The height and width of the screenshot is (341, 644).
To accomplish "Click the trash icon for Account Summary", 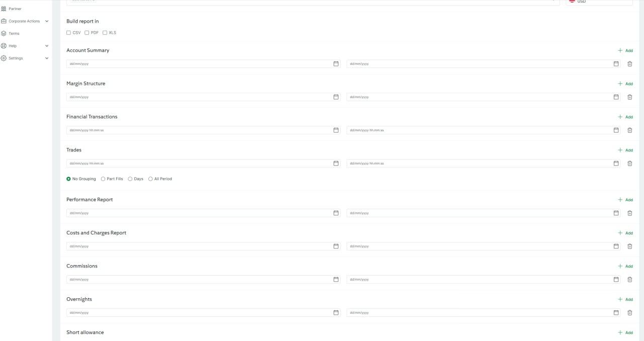I will click(x=629, y=64).
